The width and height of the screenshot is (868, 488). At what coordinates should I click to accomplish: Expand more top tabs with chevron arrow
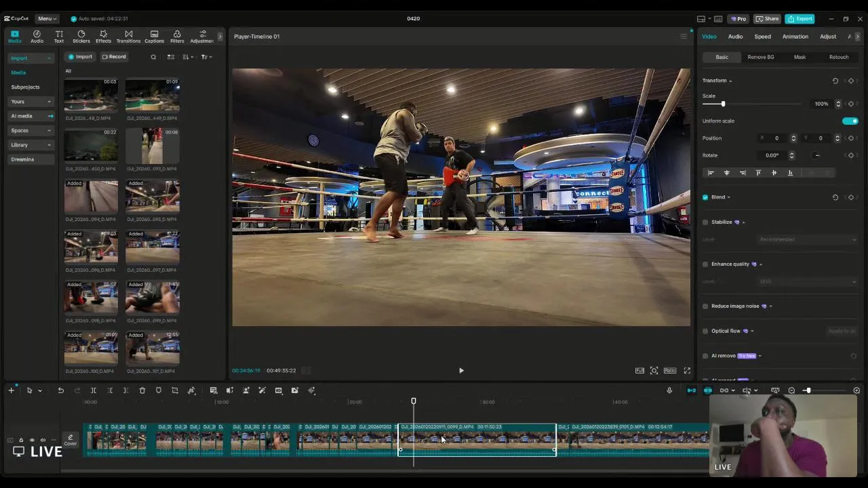(x=219, y=37)
